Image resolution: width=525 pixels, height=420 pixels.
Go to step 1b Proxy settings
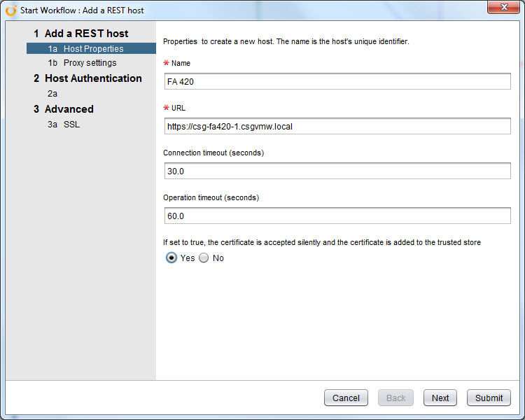[82, 62]
